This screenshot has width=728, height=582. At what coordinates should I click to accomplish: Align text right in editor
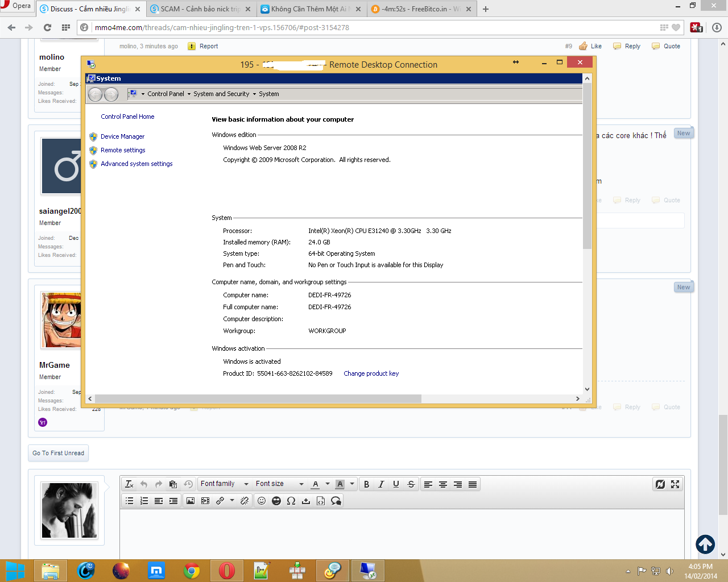click(458, 484)
